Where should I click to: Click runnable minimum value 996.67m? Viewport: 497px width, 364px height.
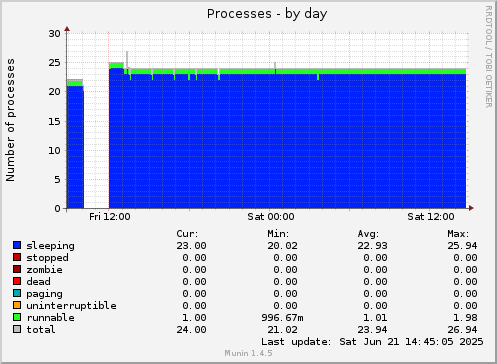tap(282, 318)
